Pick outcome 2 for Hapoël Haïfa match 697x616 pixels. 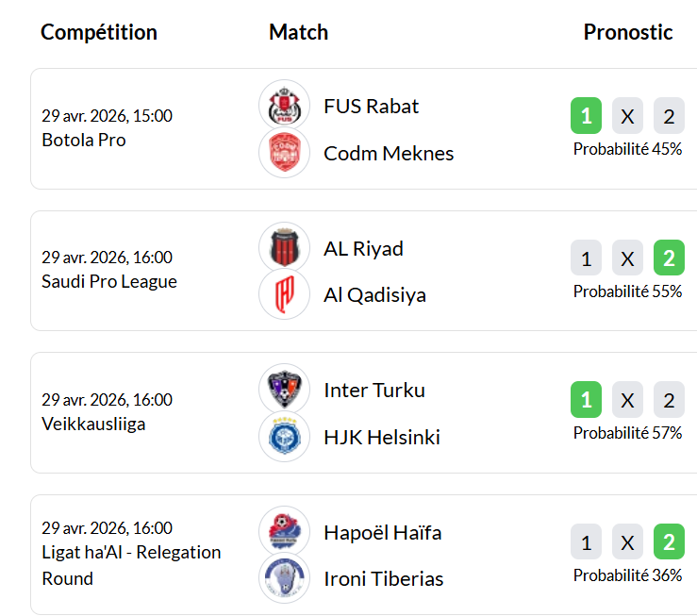click(x=669, y=542)
